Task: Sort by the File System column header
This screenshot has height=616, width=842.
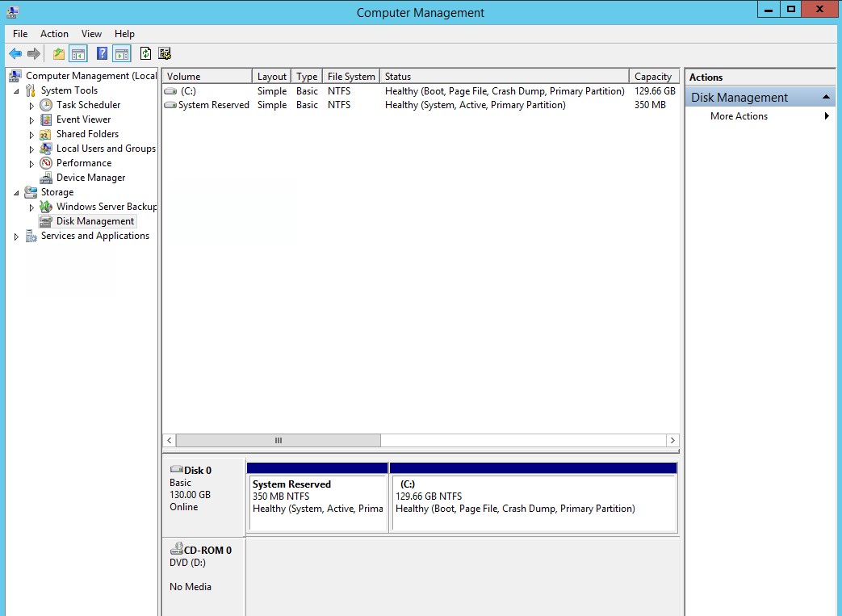Action: click(x=352, y=76)
